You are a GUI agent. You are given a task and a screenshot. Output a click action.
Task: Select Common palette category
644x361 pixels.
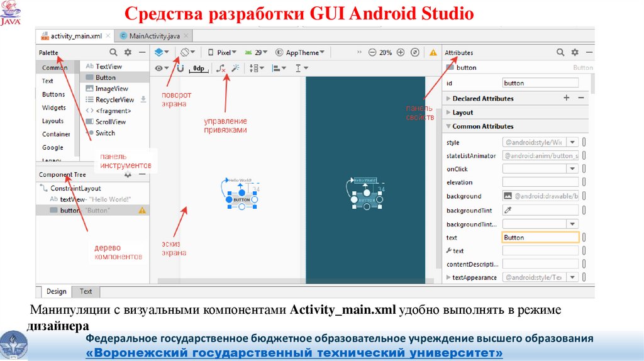[x=55, y=67]
